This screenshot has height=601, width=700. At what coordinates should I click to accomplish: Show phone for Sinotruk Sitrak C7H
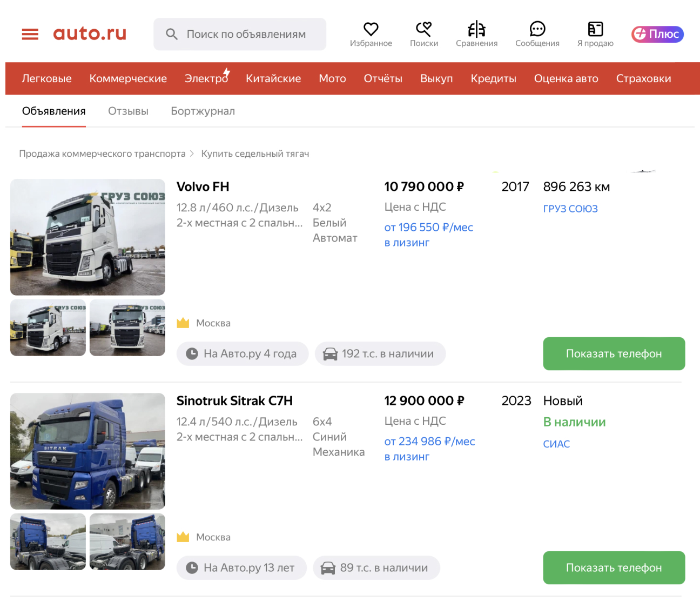click(x=614, y=567)
